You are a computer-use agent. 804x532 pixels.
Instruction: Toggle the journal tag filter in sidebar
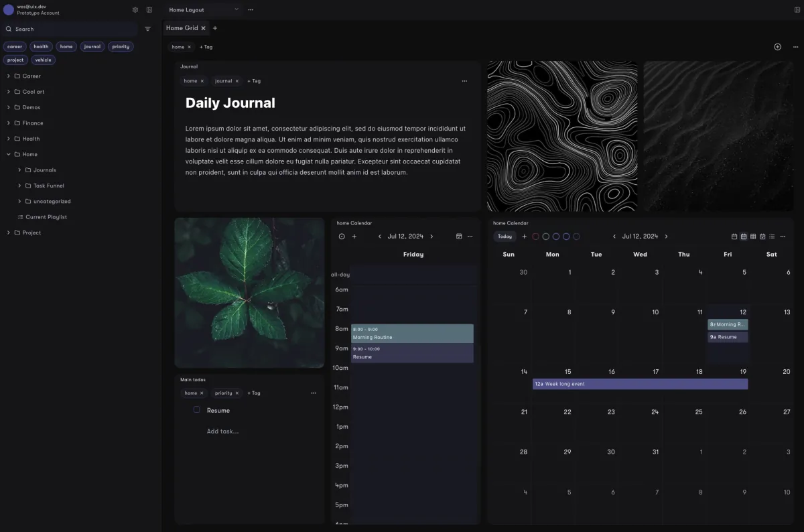pos(92,47)
